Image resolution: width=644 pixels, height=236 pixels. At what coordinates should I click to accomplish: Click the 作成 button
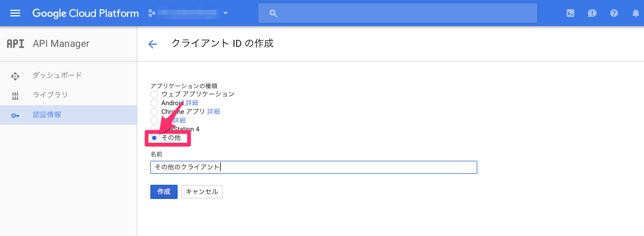164,192
